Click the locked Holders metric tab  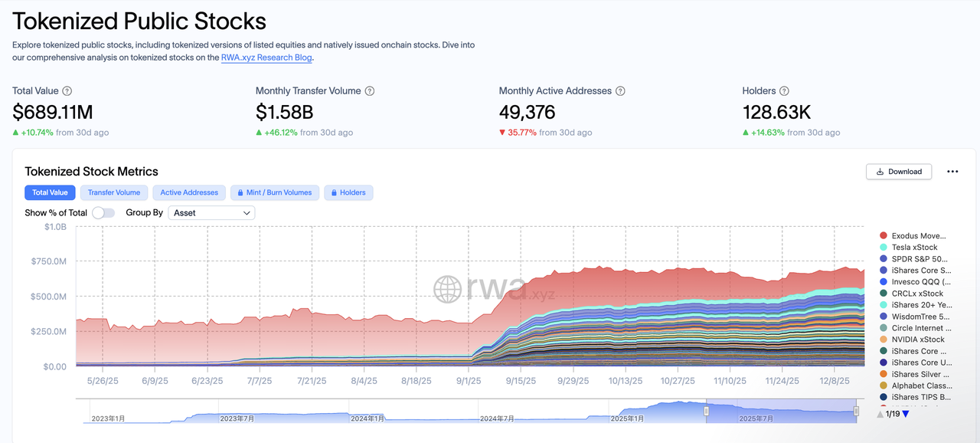coord(348,192)
